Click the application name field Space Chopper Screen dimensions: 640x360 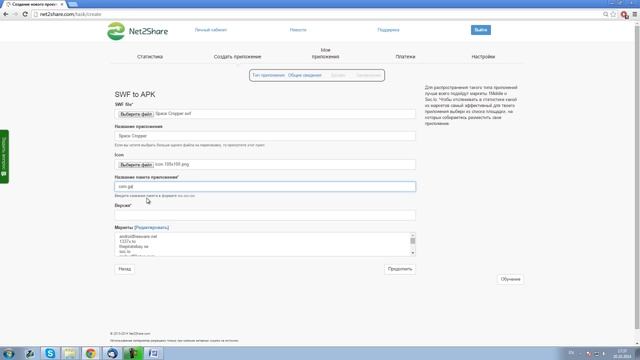click(x=265, y=136)
